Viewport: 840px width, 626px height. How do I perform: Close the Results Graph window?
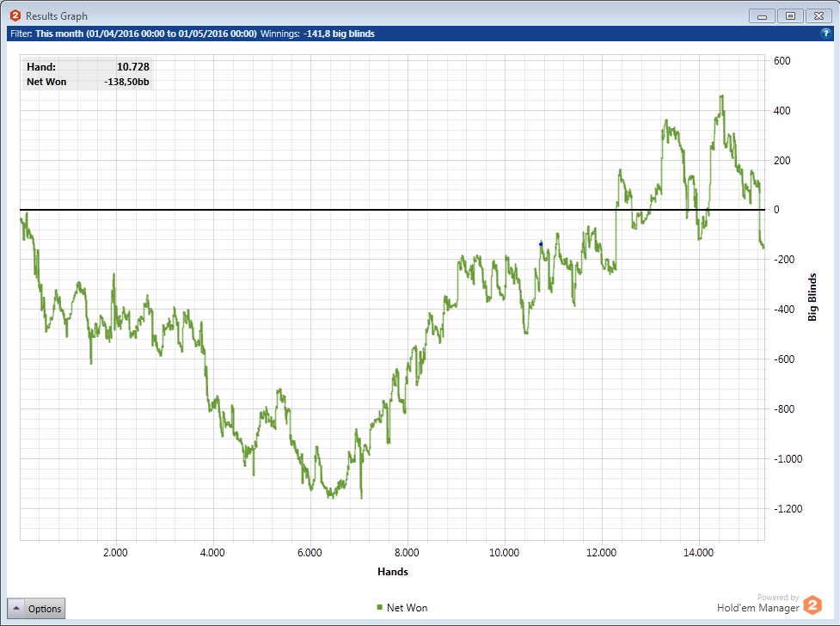point(819,16)
